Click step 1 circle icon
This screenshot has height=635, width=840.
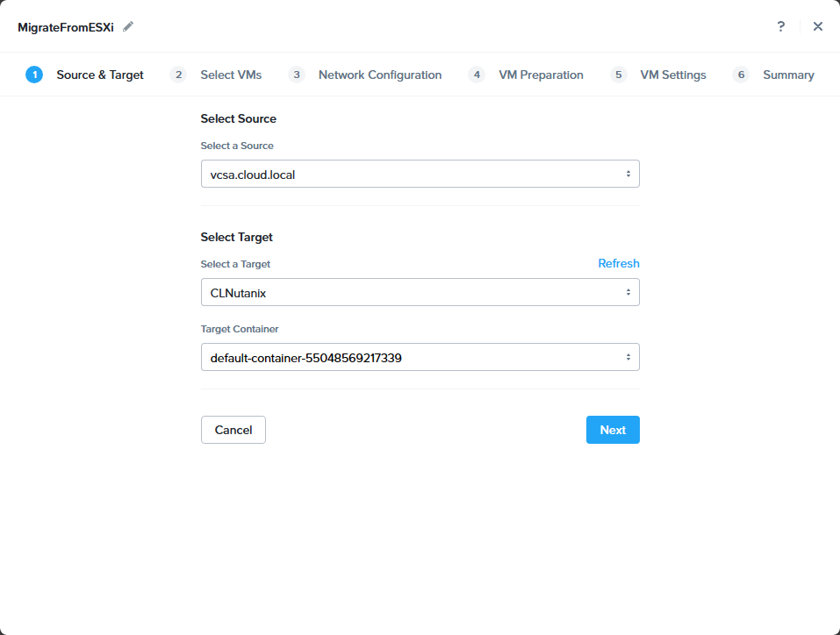click(x=34, y=75)
